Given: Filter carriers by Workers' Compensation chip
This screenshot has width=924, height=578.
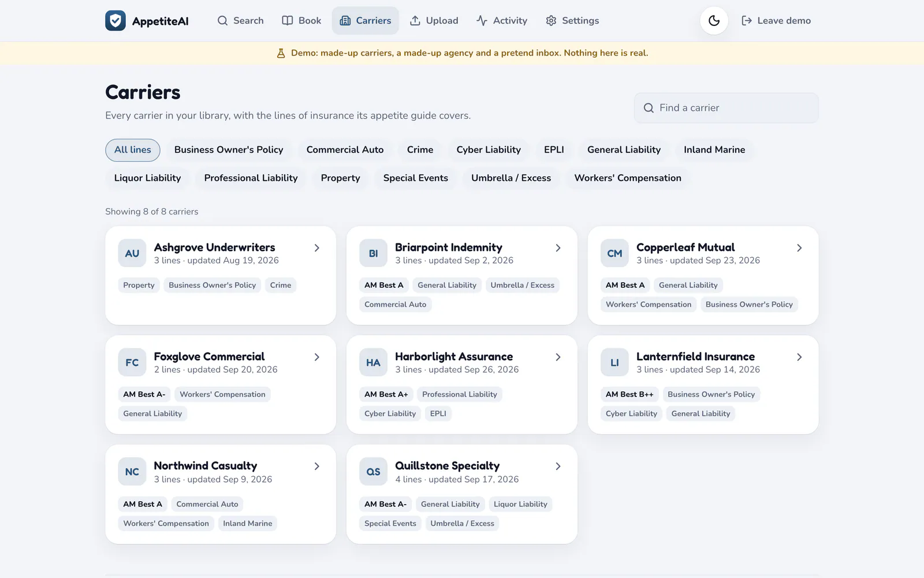Looking at the screenshot, I should click(628, 178).
